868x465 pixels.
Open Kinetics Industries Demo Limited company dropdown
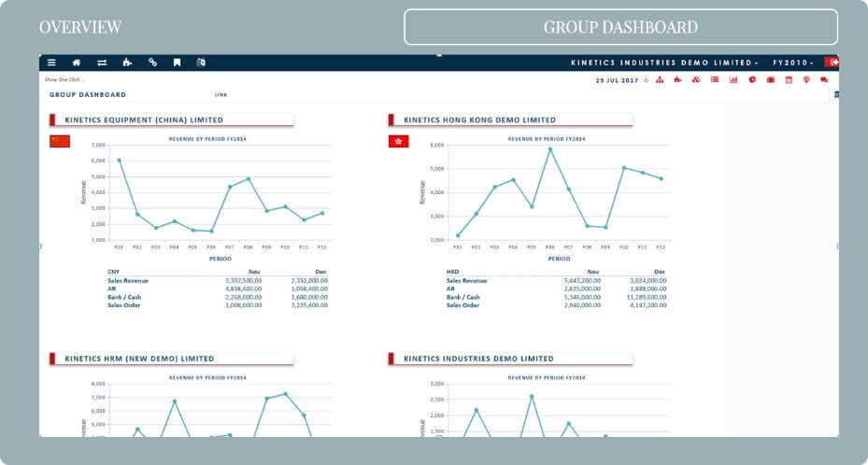pyautogui.click(x=664, y=63)
